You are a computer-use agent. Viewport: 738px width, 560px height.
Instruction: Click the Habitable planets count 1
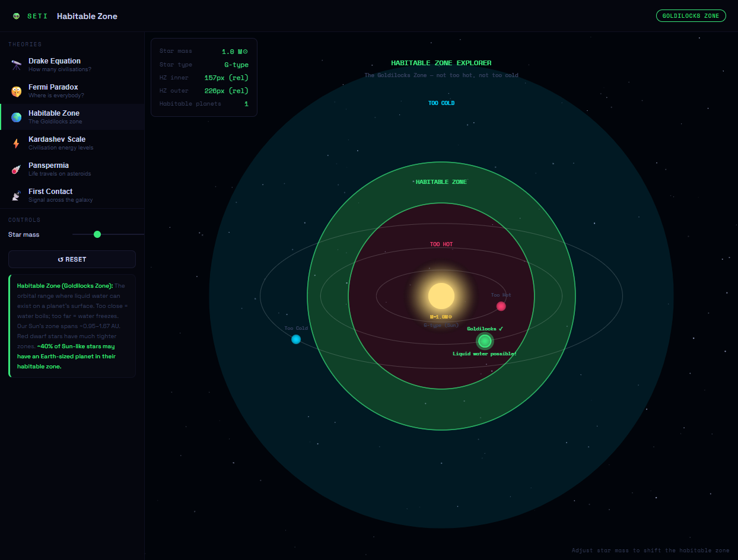(x=246, y=104)
